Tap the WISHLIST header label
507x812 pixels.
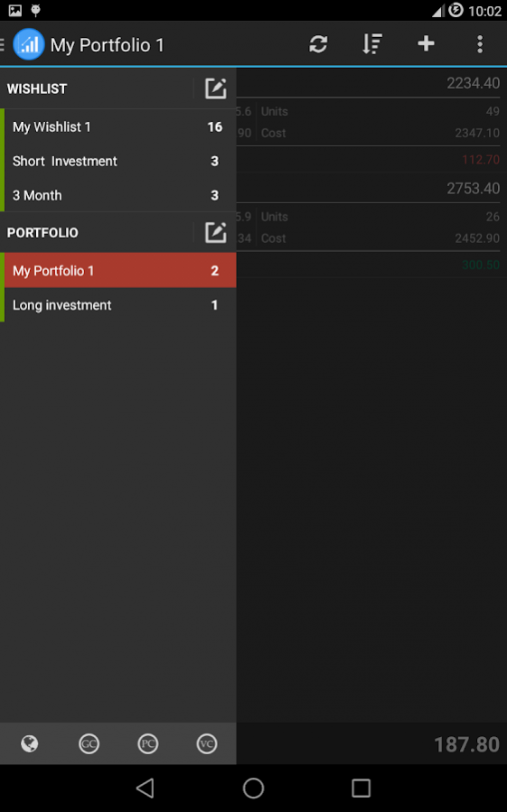[x=37, y=89]
